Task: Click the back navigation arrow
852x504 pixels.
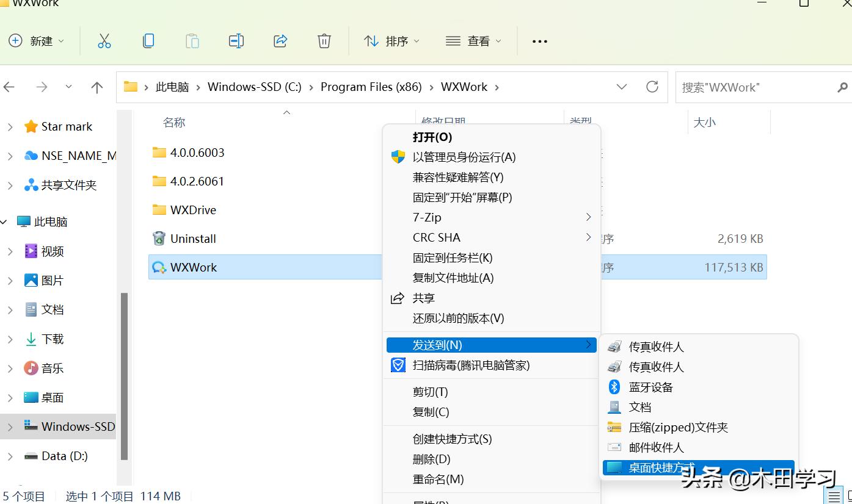Action: click(x=10, y=87)
